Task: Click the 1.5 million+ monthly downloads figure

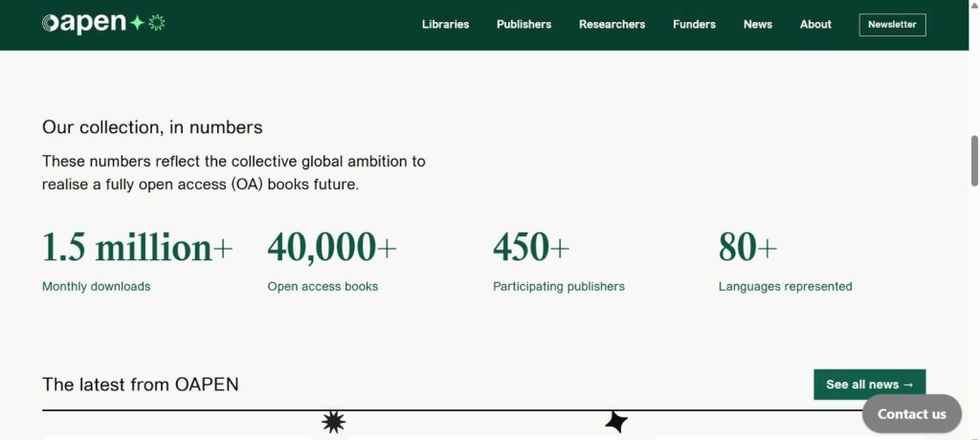Action: (x=137, y=248)
